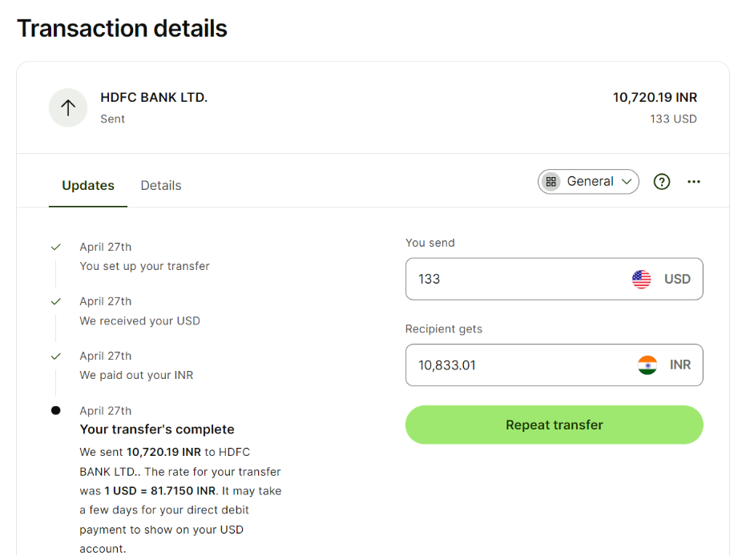This screenshot has width=734, height=560.
Task: Click the black dot marking transfer complete
Action: pos(56,410)
